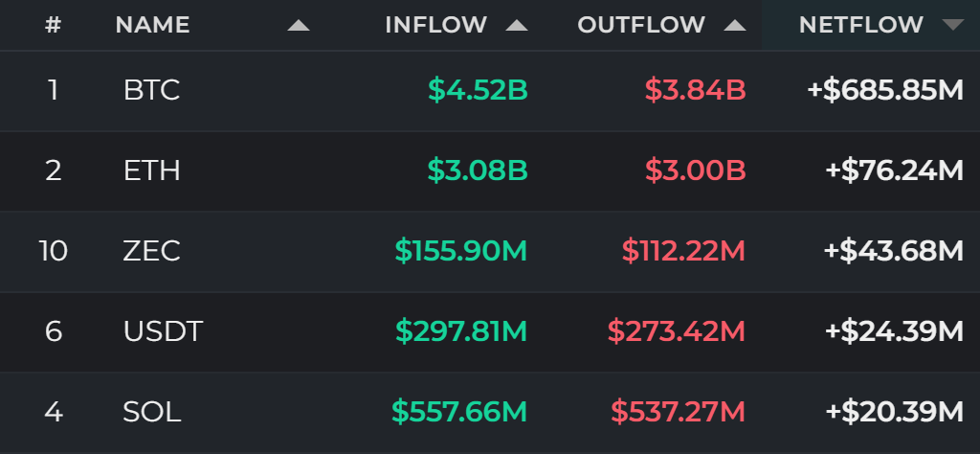980x454 pixels.
Task: Open the ETH token row
Action: coord(490,170)
